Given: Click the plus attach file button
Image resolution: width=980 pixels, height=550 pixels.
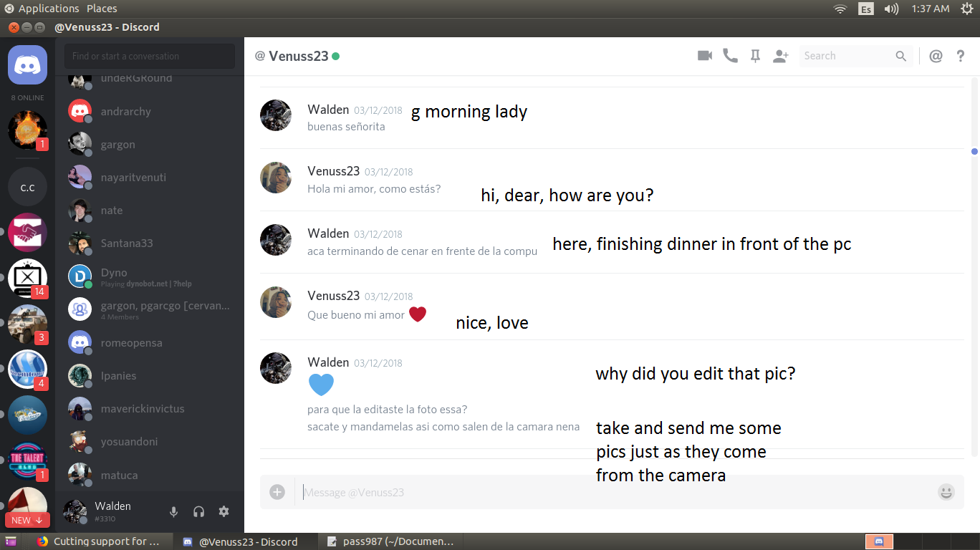Looking at the screenshot, I should pyautogui.click(x=277, y=492).
